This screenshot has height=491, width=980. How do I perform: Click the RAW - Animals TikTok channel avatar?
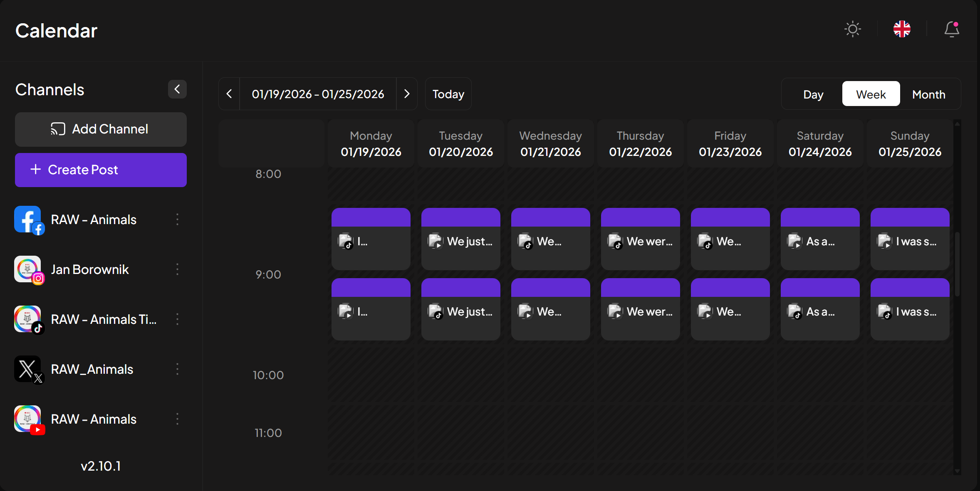pyautogui.click(x=29, y=320)
